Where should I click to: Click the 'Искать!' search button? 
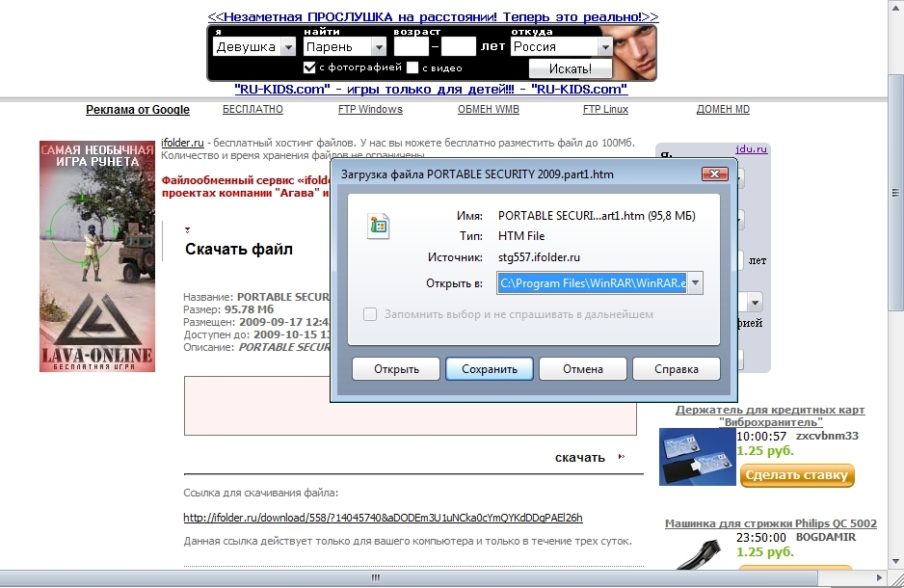coord(570,68)
